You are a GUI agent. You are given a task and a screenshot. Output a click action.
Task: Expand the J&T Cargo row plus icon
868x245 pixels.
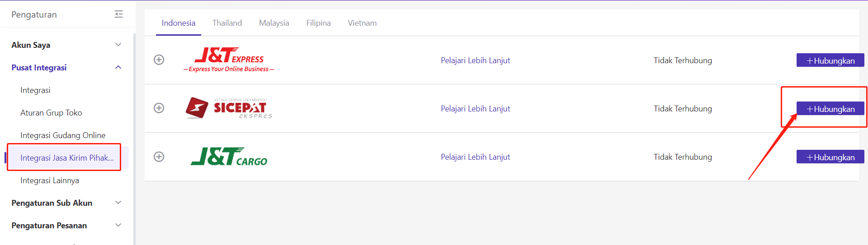tap(159, 157)
